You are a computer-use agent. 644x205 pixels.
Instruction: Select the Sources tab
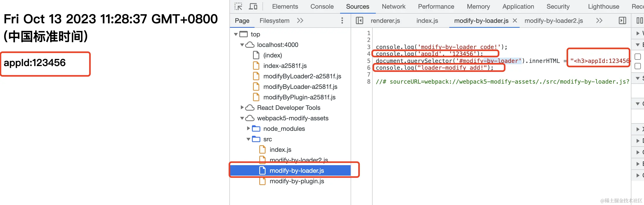[357, 7]
